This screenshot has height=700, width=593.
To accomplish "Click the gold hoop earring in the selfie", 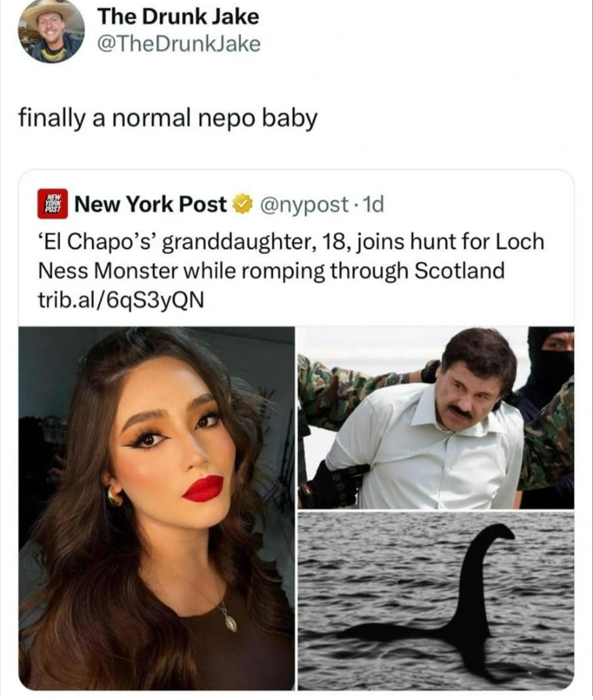I will point(115,497).
